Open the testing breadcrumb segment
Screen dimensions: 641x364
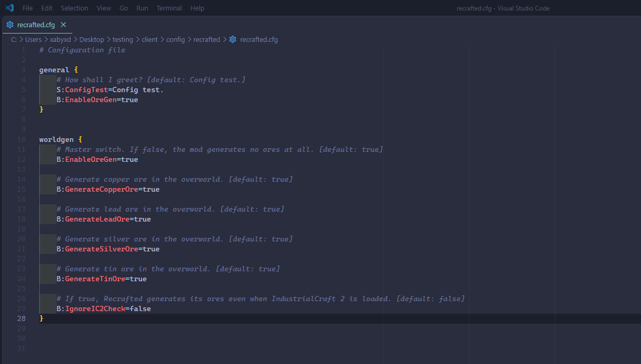click(x=123, y=39)
